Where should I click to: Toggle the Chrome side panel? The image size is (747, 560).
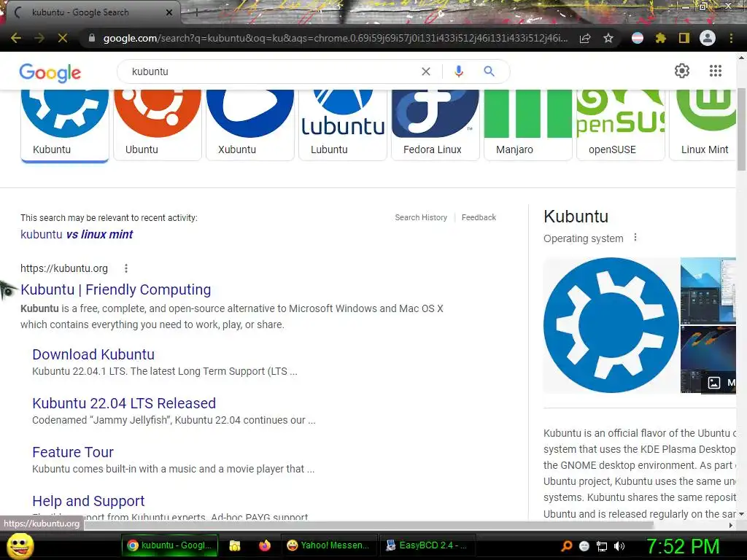(x=684, y=38)
